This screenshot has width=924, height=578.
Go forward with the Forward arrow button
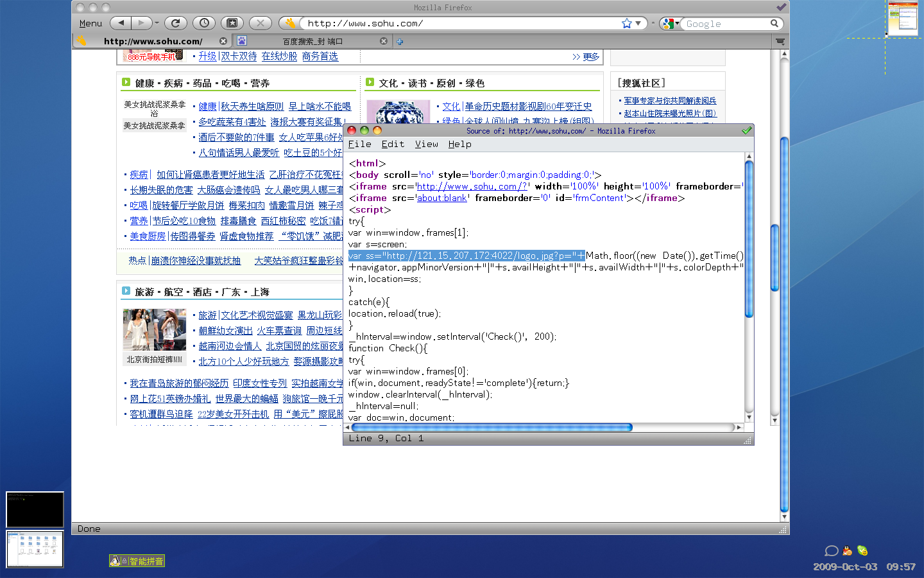pyautogui.click(x=141, y=23)
